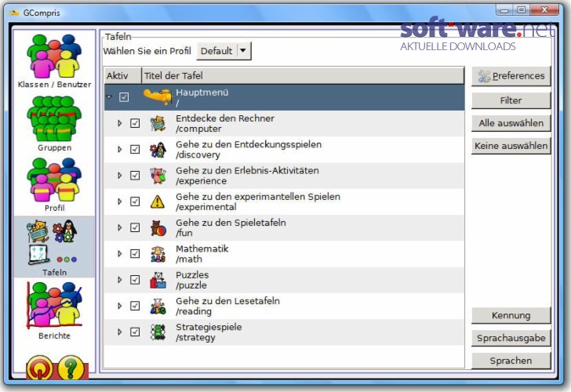Screen dimensions: 571x392
Task: Click the Hauptmenü airplane icon
Action: click(x=158, y=96)
